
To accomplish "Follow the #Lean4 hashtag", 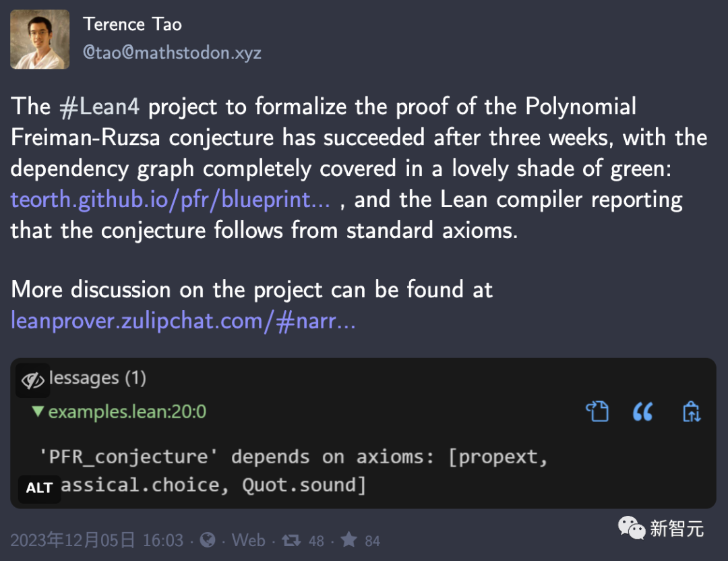I will point(99,107).
